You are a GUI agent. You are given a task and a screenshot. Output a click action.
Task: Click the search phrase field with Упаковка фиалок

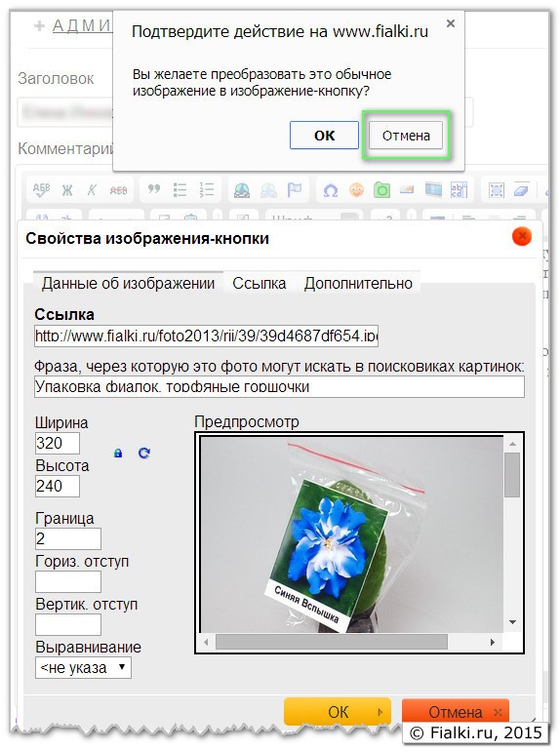tap(279, 386)
